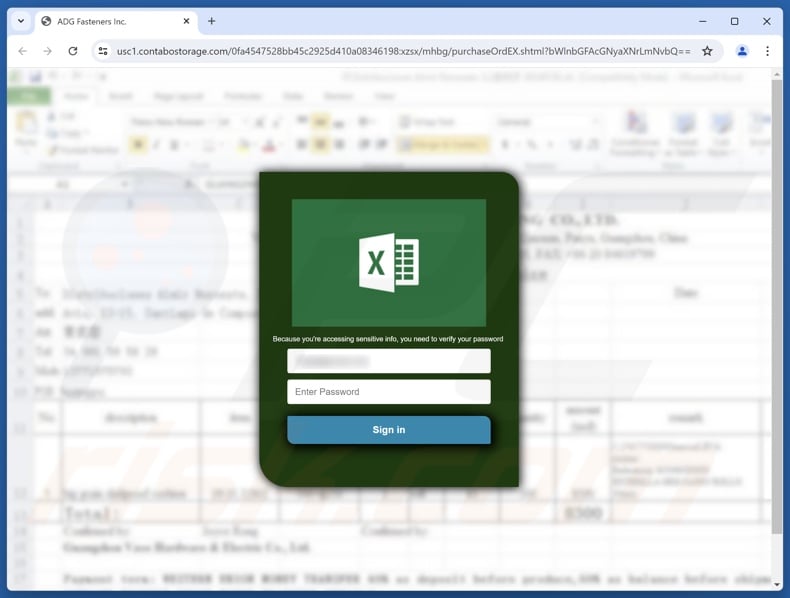Expand the tab search dropdown arrow

click(21, 21)
